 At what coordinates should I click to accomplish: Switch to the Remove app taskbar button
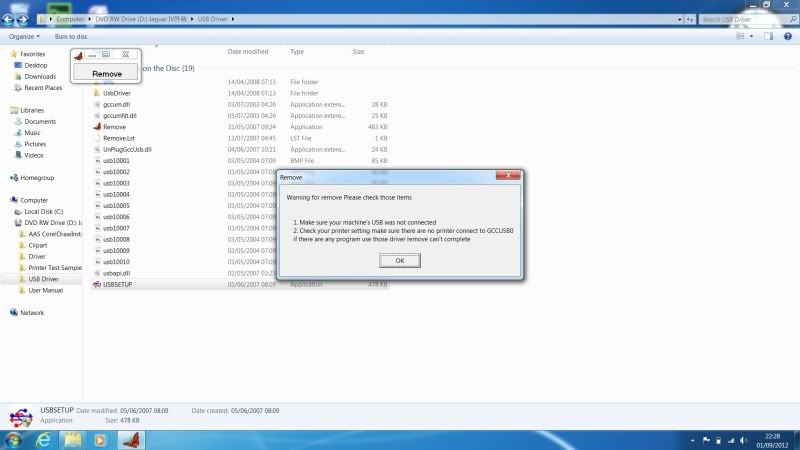[x=131, y=440]
